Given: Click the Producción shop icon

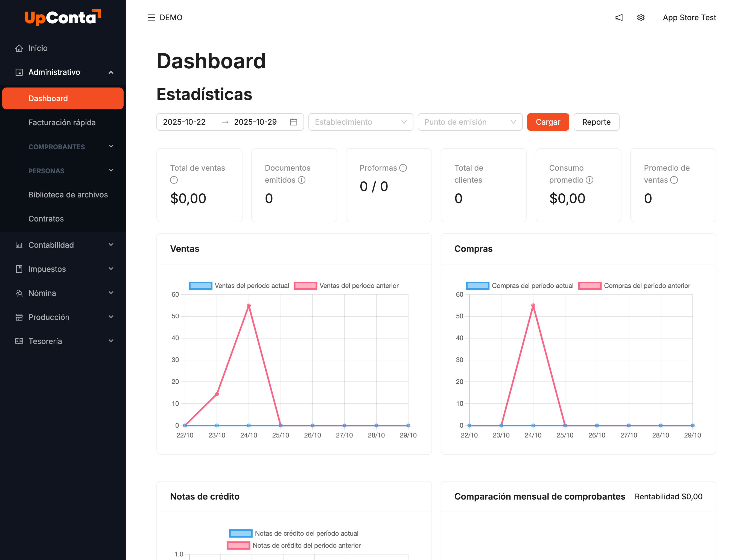Looking at the screenshot, I should point(19,317).
